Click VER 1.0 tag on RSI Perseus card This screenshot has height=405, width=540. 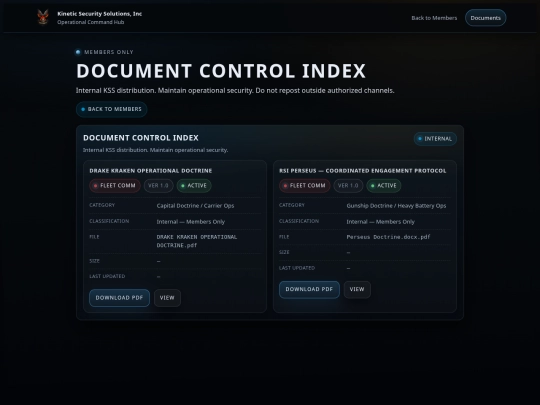(x=348, y=186)
